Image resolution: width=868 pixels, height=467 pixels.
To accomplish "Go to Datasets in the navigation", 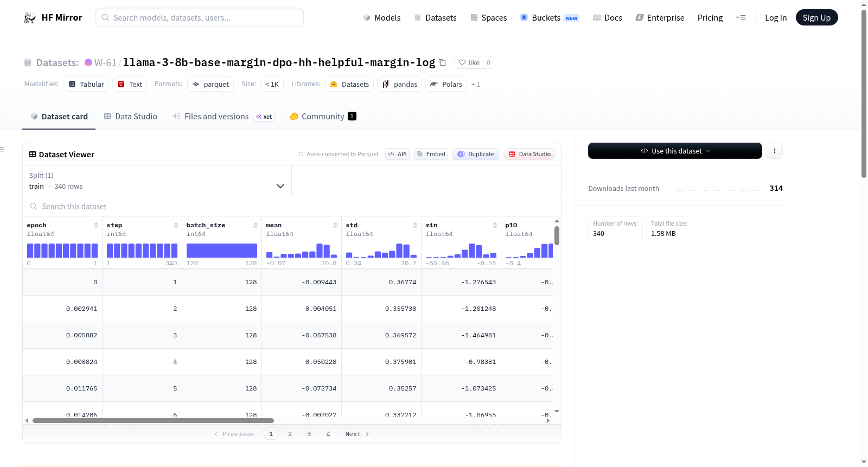I will click(435, 18).
